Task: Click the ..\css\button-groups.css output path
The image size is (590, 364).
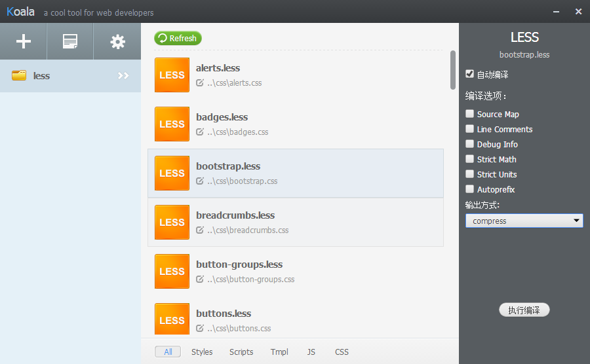Action: [x=251, y=280]
